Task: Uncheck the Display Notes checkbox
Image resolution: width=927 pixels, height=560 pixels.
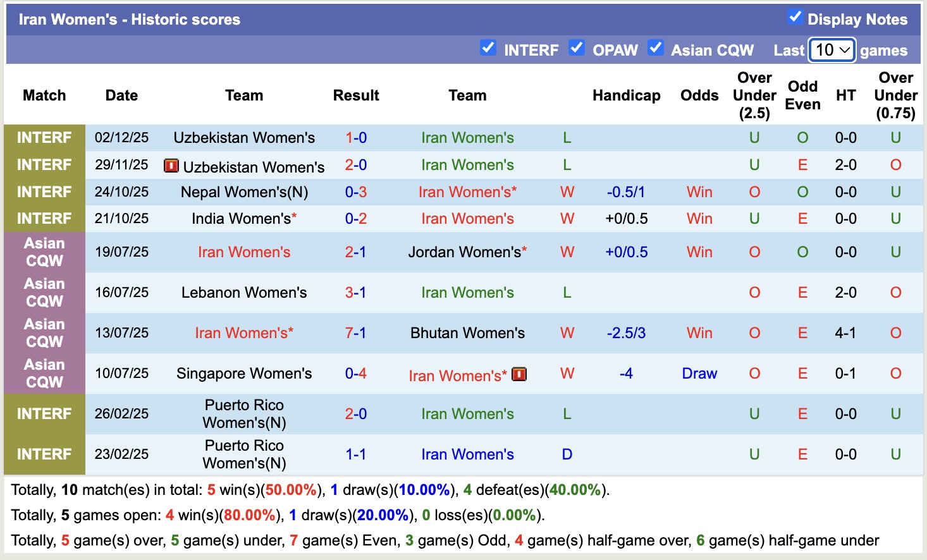Action: coord(795,17)
